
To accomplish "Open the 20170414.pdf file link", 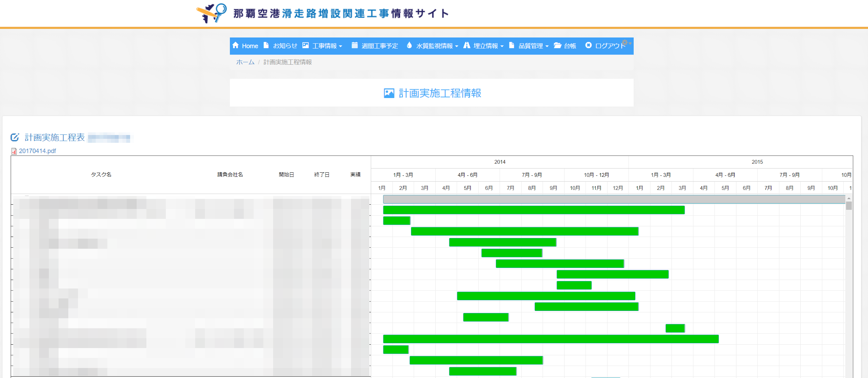I will point(37,151).
